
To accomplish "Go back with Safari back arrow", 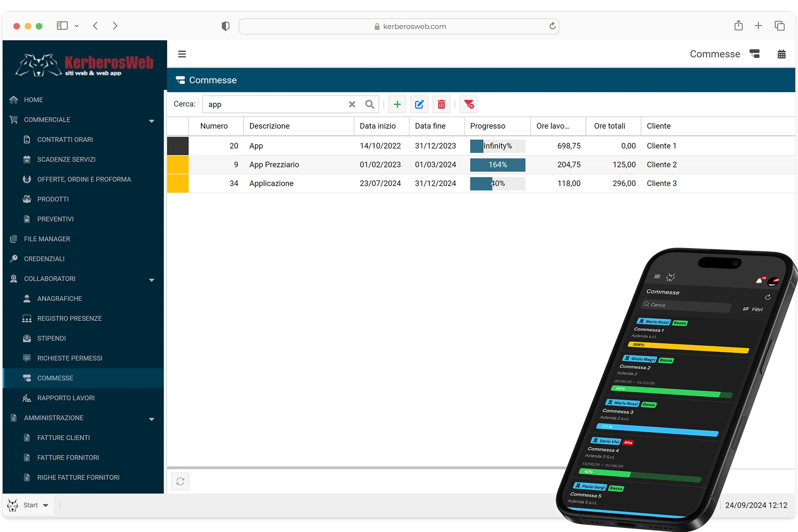I will click(x=95, y=26).
